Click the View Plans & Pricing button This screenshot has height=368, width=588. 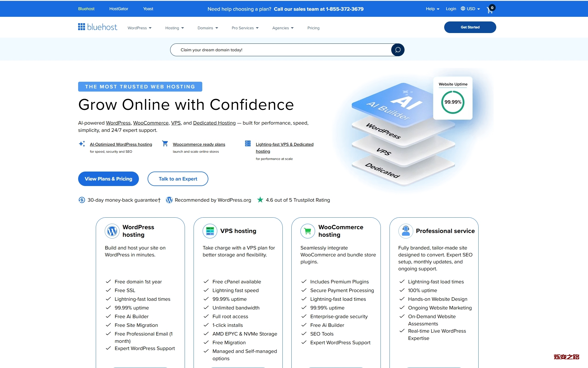click(x=108, y=179)
